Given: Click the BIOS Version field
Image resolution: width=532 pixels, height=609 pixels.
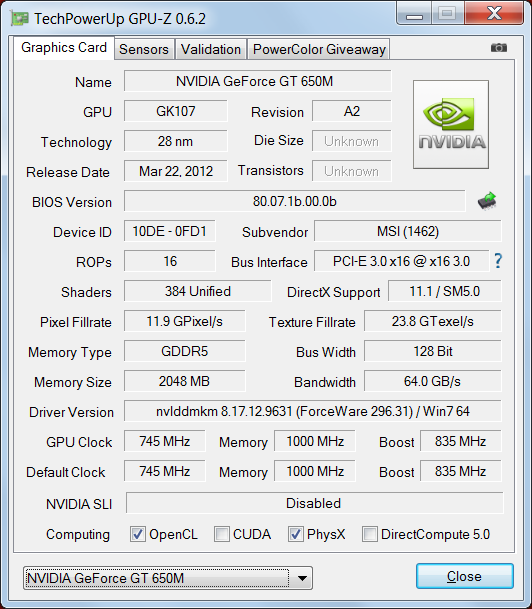Looking at the screenshot, I should pyautogui.click(x=295, y=201).
